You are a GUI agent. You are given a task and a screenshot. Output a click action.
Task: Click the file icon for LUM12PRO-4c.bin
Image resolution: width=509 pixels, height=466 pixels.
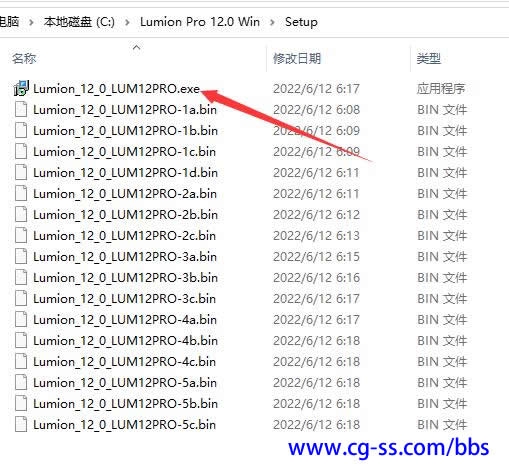point(21,362)
